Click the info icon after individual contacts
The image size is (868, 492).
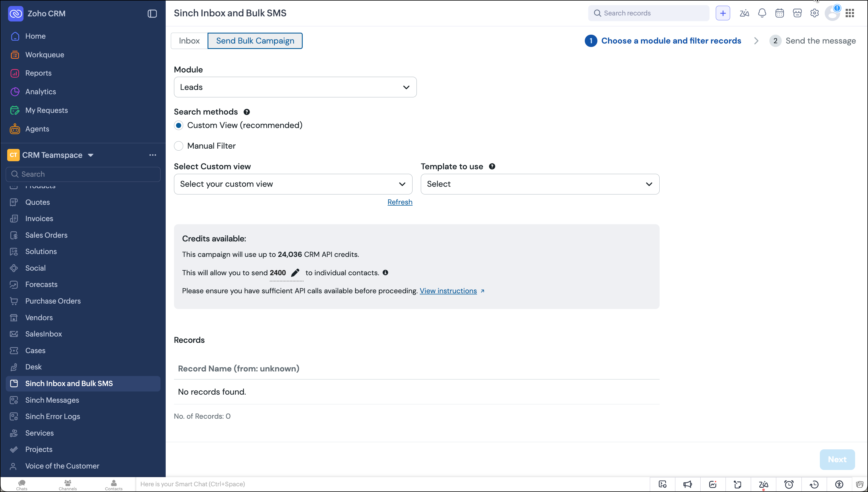coord(385,272)
